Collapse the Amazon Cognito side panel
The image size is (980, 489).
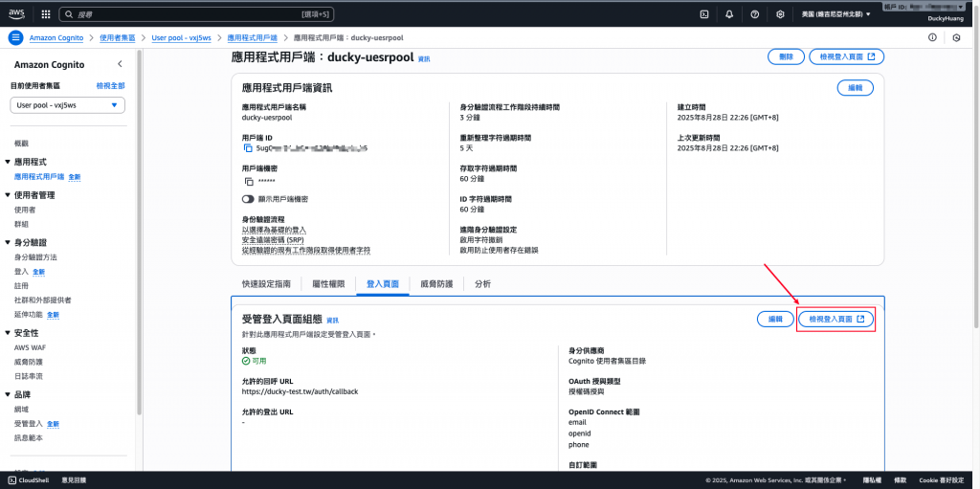click(120, 64)
